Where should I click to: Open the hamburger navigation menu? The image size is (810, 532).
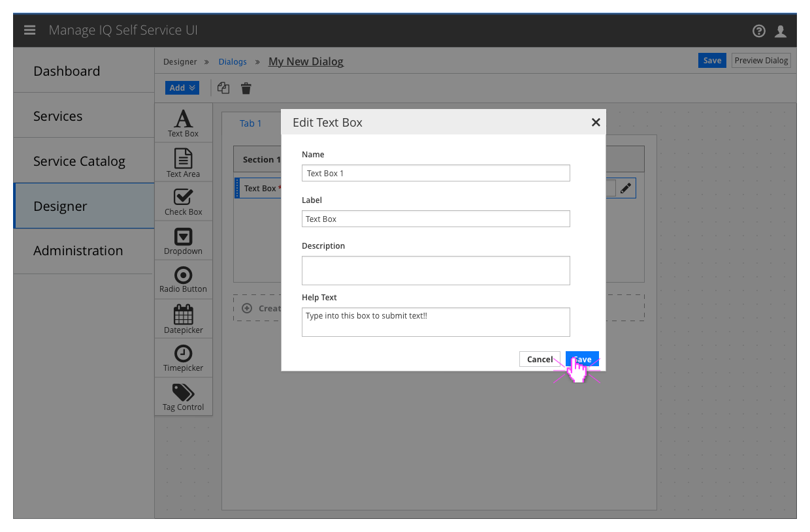pyautogui.click(x=29, y=29)
